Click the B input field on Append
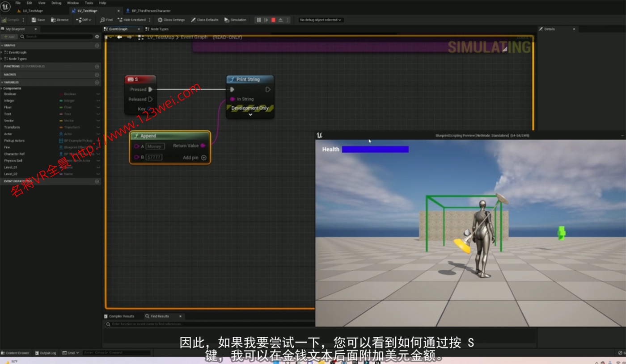This screenshot has height=364, width=626. pyautogui.click(x=155, y=157)
